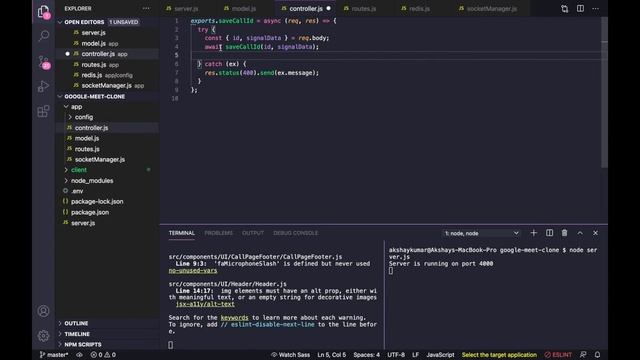Open the Output panel tab
Screen dimensions: 640x360
pos(253,233)
